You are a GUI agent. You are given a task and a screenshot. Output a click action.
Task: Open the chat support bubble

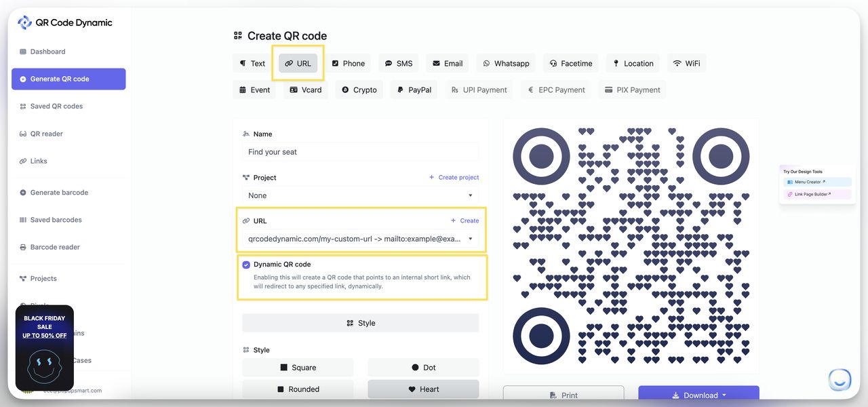point(840,380)
